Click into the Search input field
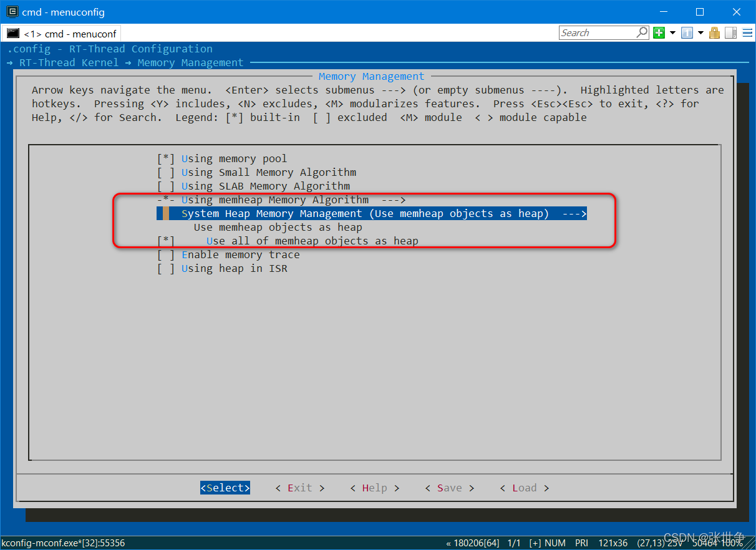Viewport: 756px width, 550px height. coord(598,32)
